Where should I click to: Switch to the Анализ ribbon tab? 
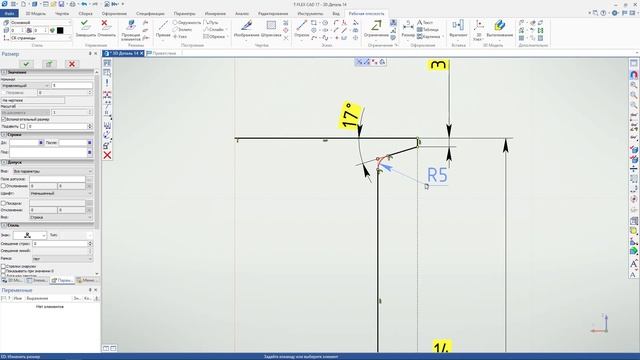click(x=242, y=13)
